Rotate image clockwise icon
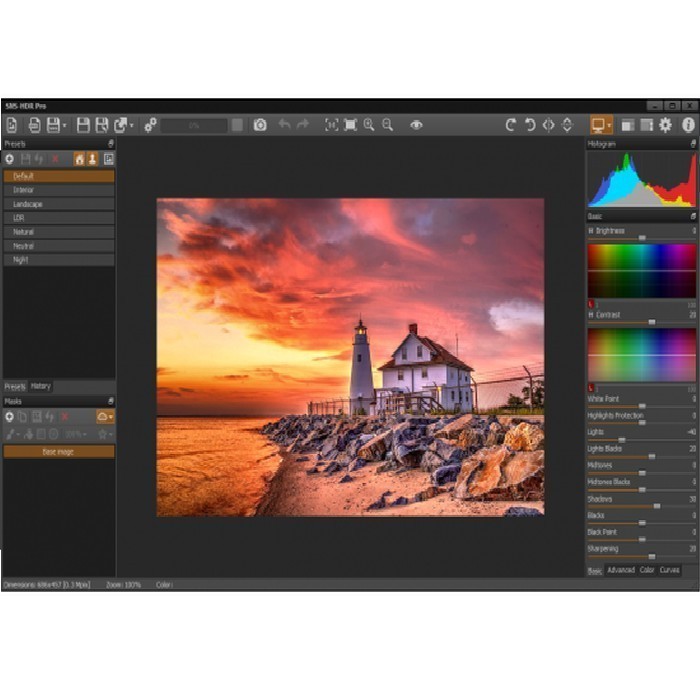Screen dimensions: 700x700 [x=511, y=125]
